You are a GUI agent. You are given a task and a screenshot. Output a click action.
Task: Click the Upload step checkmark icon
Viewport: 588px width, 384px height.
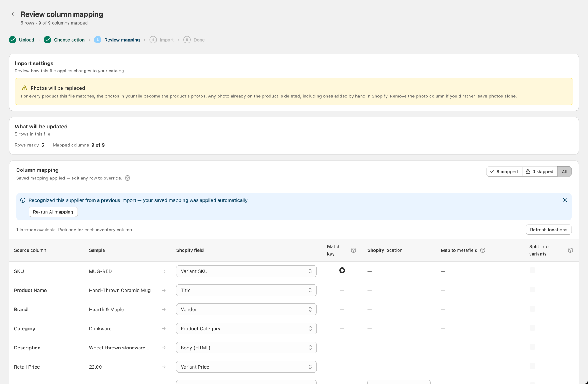(12, 40)
